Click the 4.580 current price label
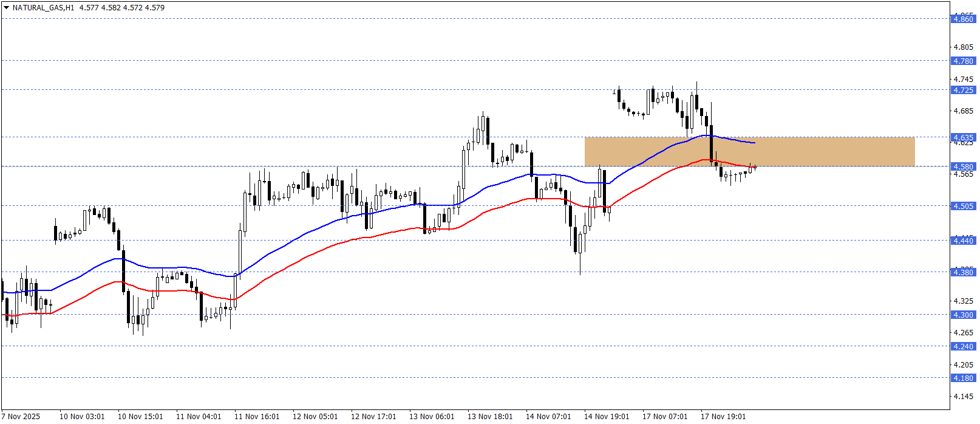This screenshot has width=980, height=424. (962, 166)
